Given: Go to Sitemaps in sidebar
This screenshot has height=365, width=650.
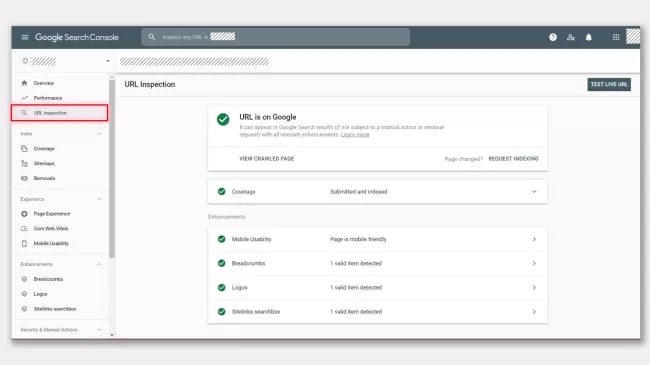Looking at the screenshot, I should 44,163.
